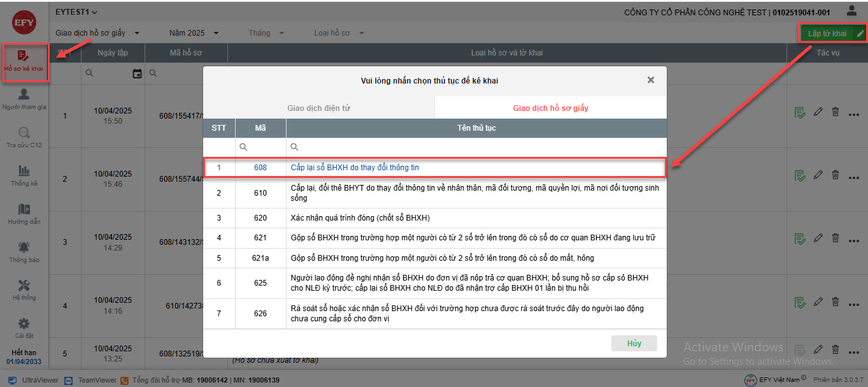This screenshot has width=868, height=387.
Task: Choose procedure 620 Xác nhận quá trình đóng
Action: pos(360,218)
